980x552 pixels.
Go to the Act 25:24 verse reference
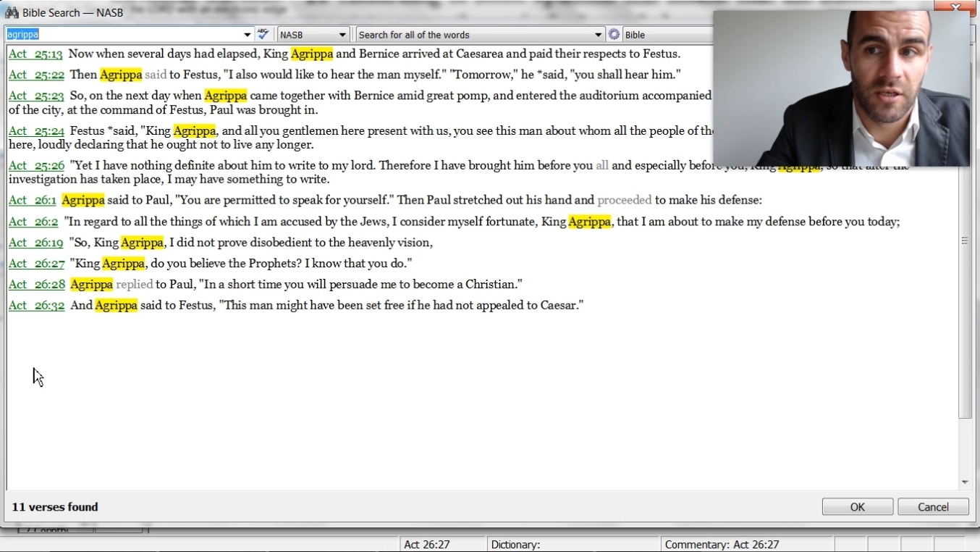click(x=36, y=131)
